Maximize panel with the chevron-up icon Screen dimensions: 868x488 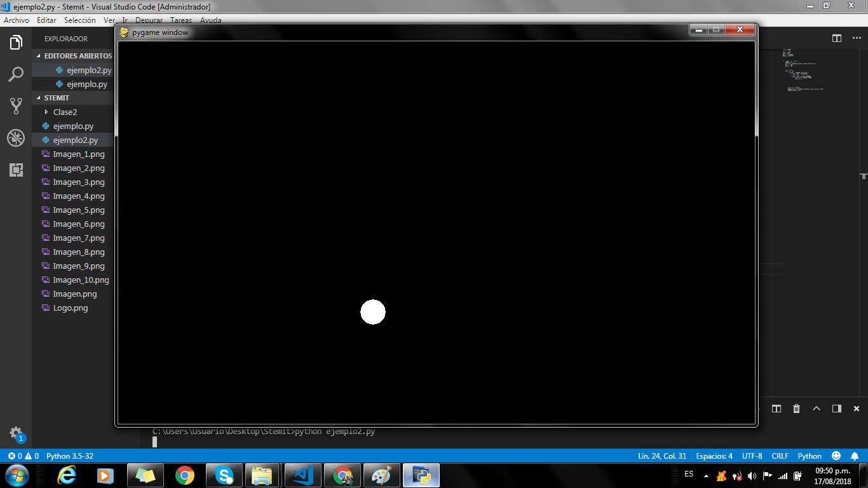817,409
